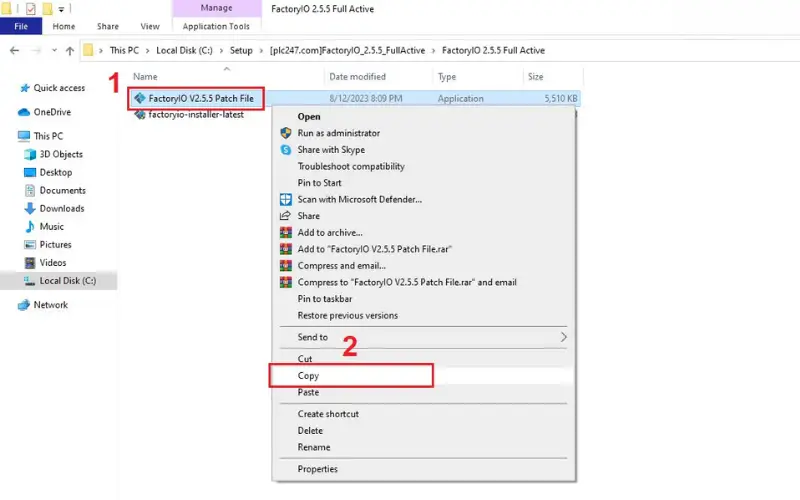Screen dimensions: 800x500
Task: Select factoryio-installer-latest file
Action: [x=196, y=115]
